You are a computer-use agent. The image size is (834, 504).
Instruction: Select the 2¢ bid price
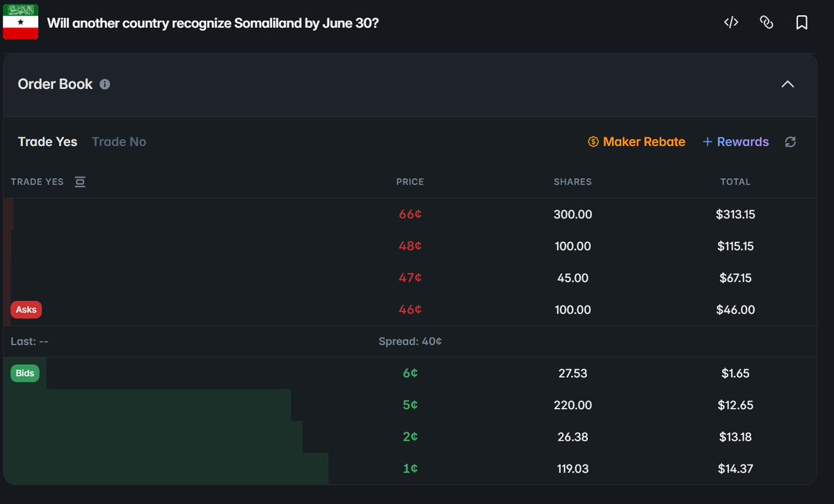pyautogui.click(x=410, y=437)
